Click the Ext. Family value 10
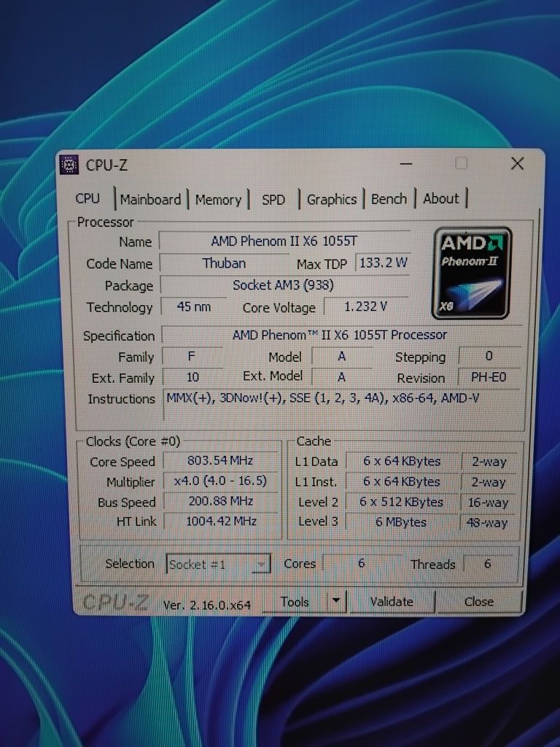560x747 pixels. (x=192, y=377)
